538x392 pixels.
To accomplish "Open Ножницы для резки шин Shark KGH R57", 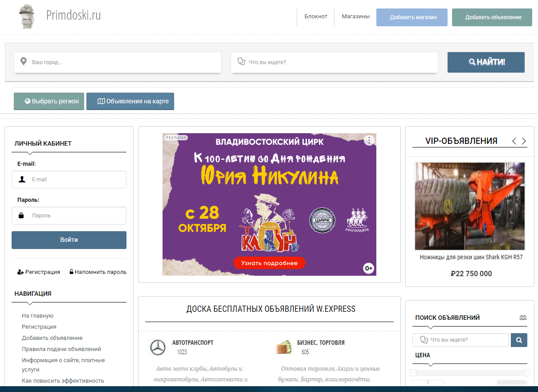I will (471, 257).
